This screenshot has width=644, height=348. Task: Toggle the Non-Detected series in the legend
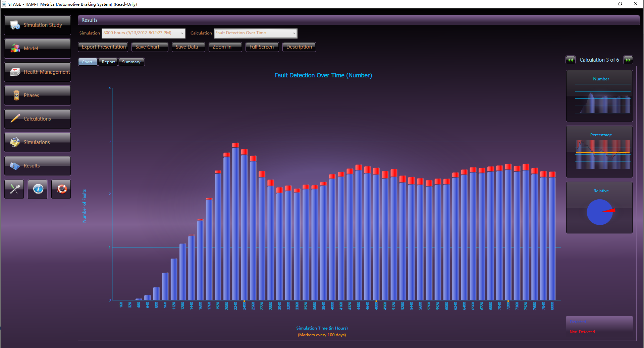pyautogui.click(x=582, y=332)
